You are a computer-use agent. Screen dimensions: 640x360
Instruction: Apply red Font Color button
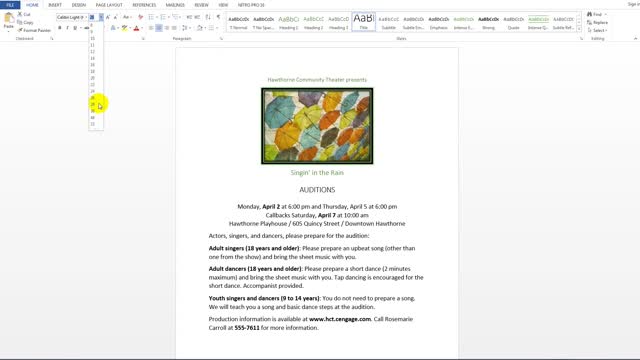tap(136, 28)
